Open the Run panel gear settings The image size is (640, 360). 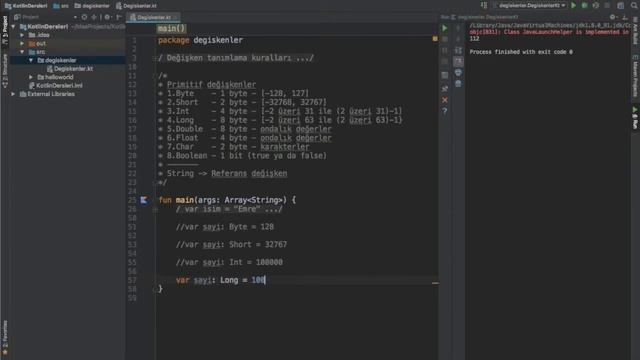coord(612,17)
